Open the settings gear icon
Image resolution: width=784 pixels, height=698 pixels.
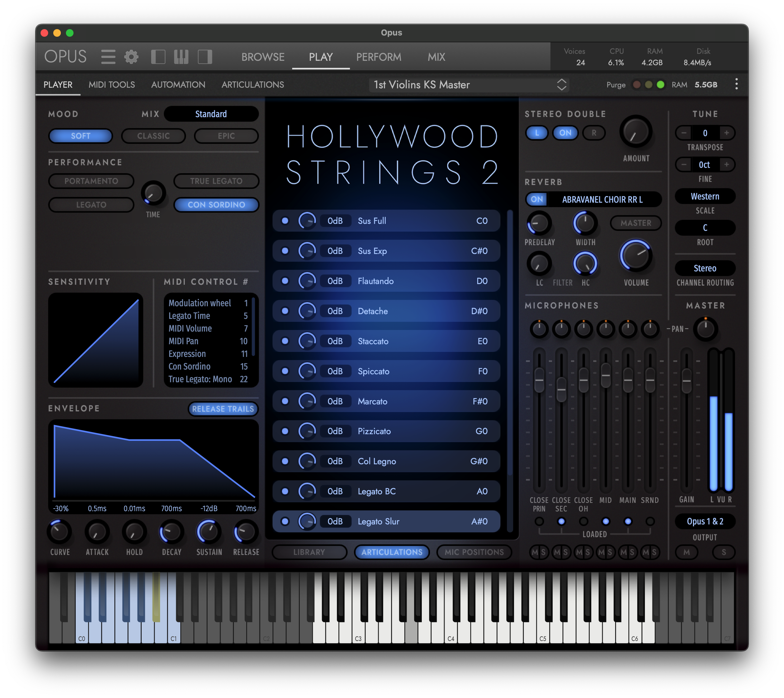(131, 57)
